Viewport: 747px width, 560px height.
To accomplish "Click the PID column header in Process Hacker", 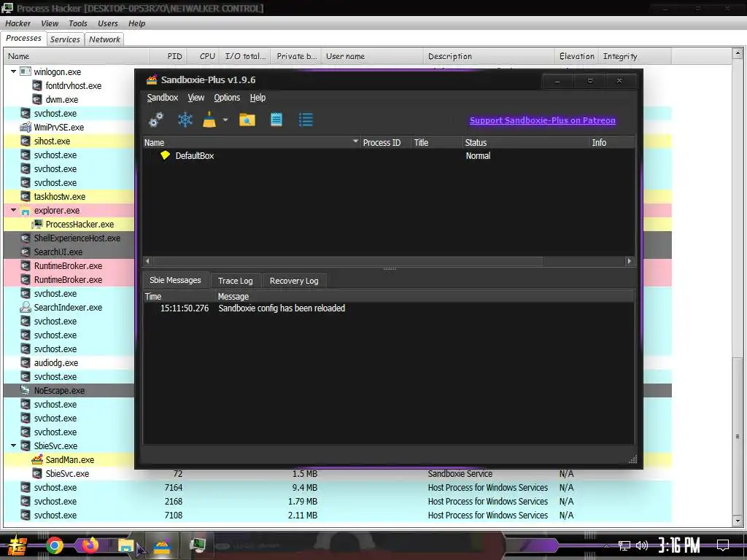I will coord(169,56).
